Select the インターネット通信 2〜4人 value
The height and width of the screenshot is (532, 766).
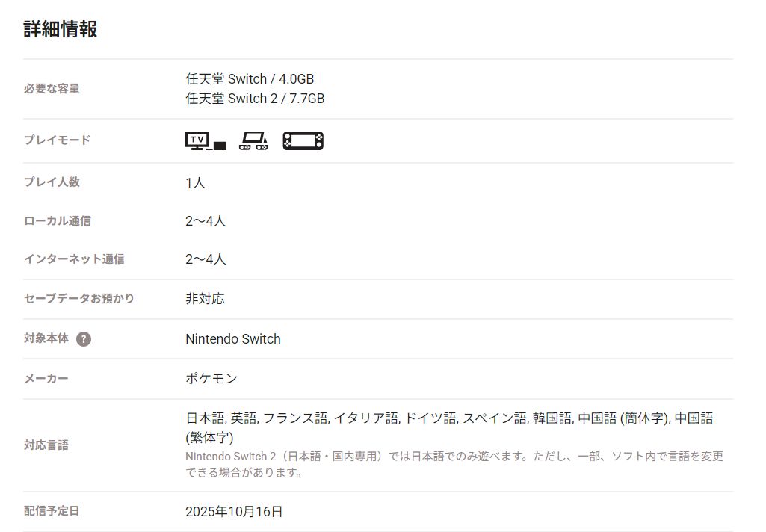[x=206, y=259]
